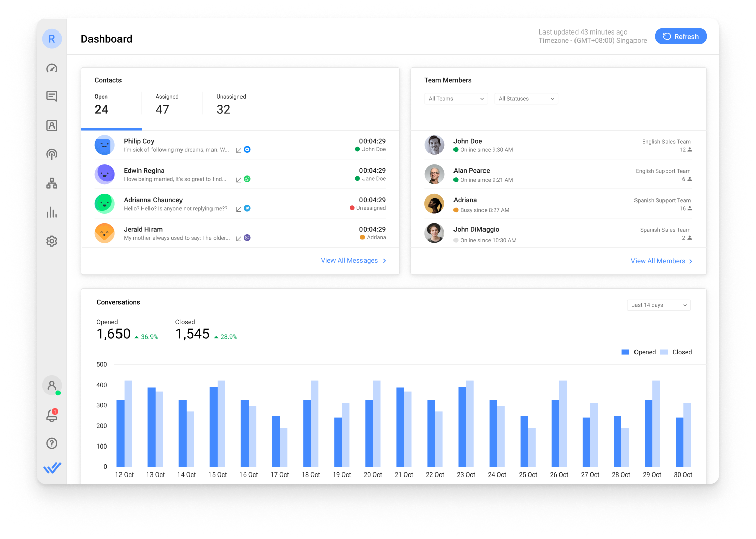Change the Last 14 days date range dropdown

[658, 305]
